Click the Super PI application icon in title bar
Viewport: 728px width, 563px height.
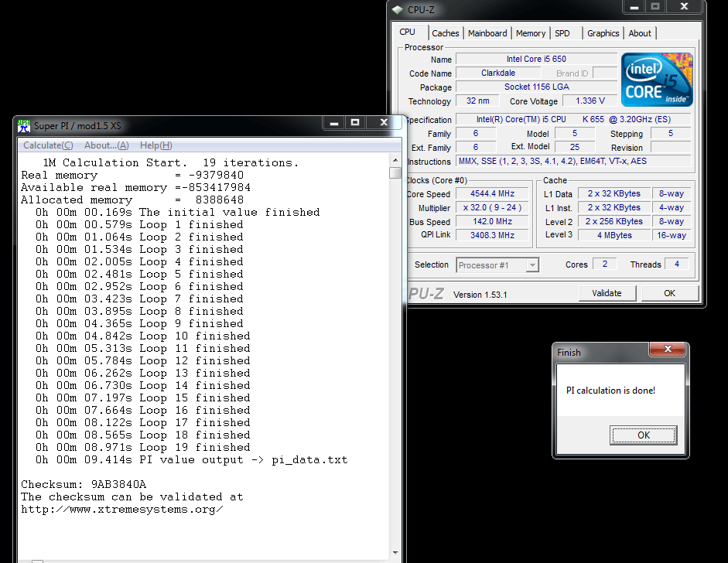coord(24,126)
